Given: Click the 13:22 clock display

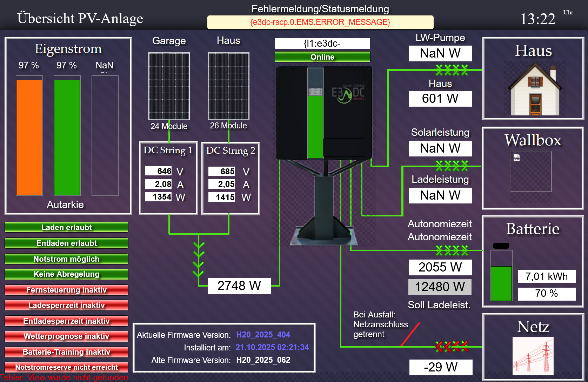Looking at the screenshot, I should tap(538, 19).
